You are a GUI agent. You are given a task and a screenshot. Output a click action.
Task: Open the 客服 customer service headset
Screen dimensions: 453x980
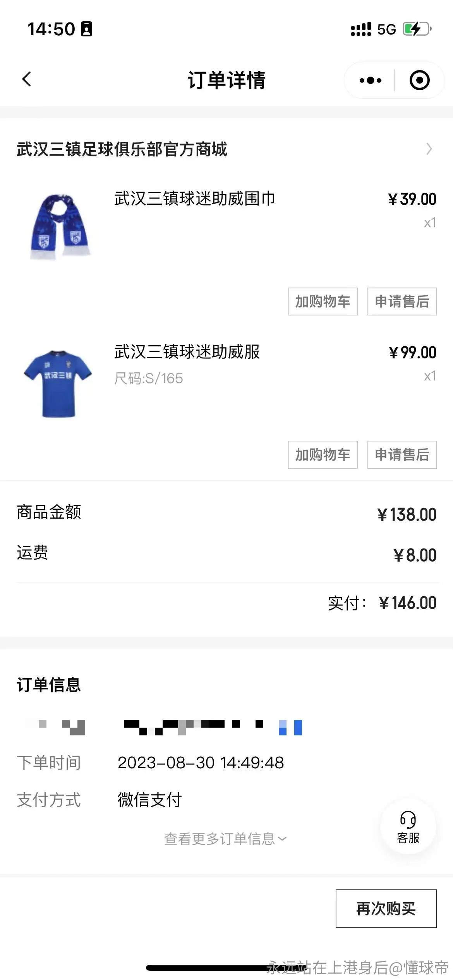click(x=408, y=827)
